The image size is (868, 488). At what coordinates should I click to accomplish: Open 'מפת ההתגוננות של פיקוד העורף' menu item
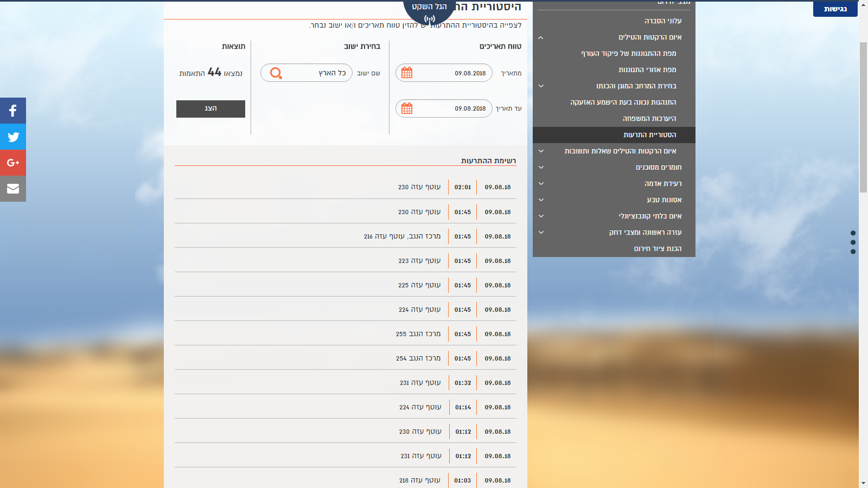(629, 54)
